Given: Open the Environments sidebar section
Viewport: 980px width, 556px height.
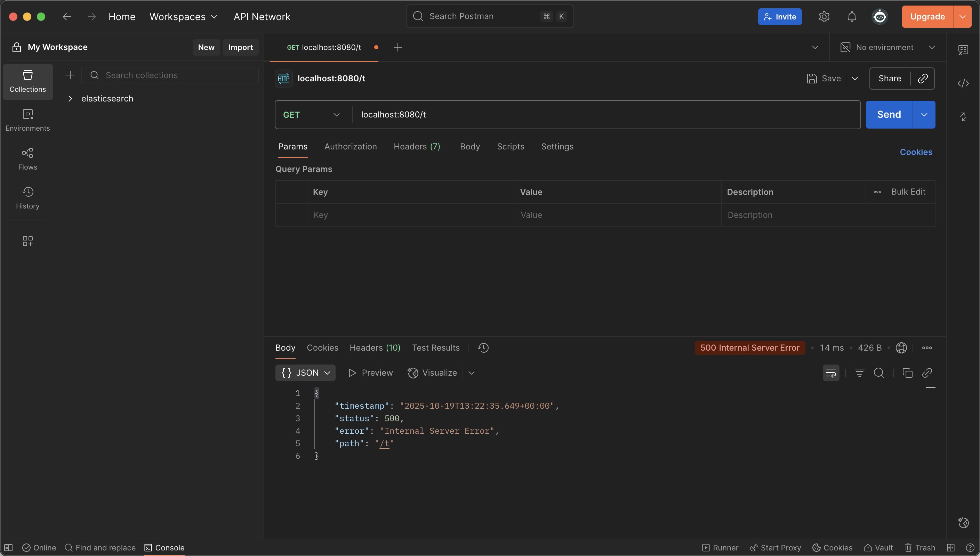Looking at the screenshot, I should pos(27,120).
